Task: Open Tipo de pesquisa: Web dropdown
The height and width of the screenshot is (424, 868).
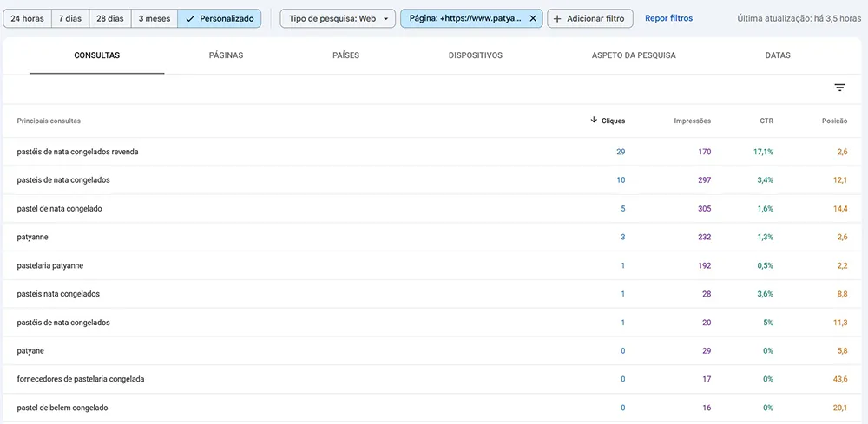Action: click(338, 18)
